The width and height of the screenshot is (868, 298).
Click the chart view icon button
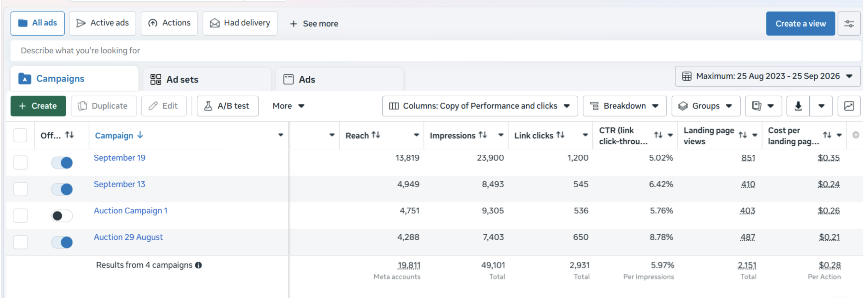(x=849, y=106)
